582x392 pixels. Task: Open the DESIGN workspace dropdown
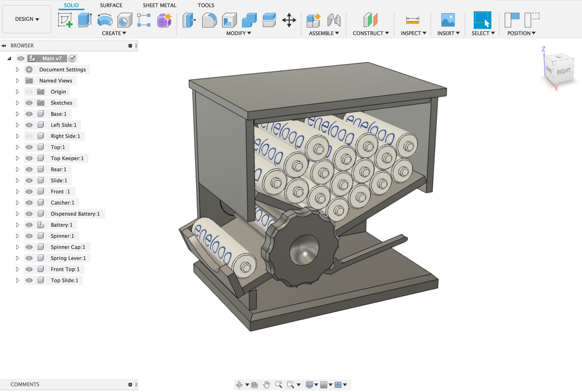click(x=27, y=19)
